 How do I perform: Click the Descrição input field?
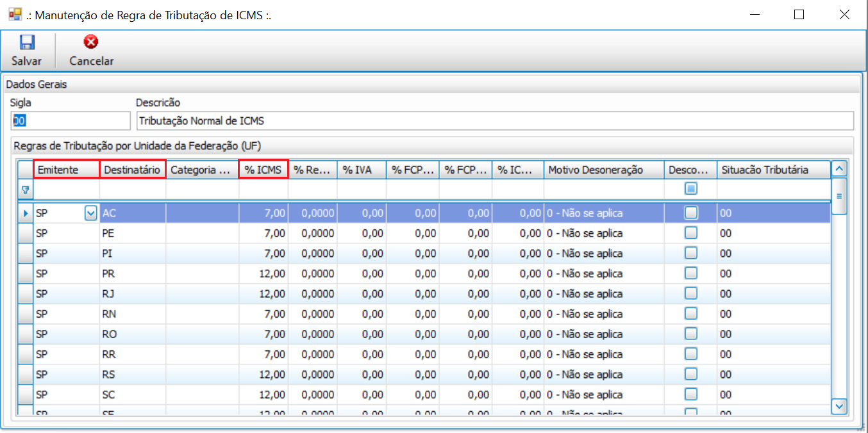click(x=495, y=120)
